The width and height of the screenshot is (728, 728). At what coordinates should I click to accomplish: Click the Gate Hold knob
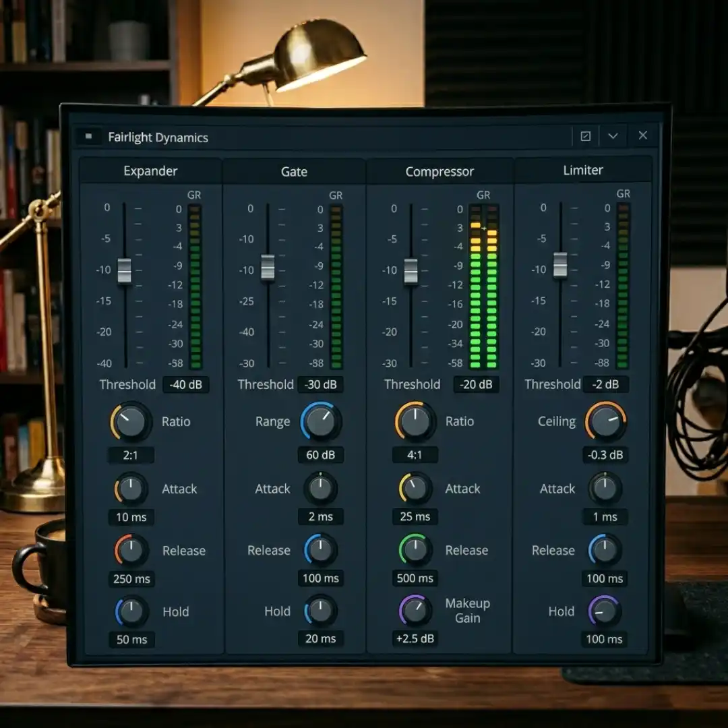coord(320,611)
